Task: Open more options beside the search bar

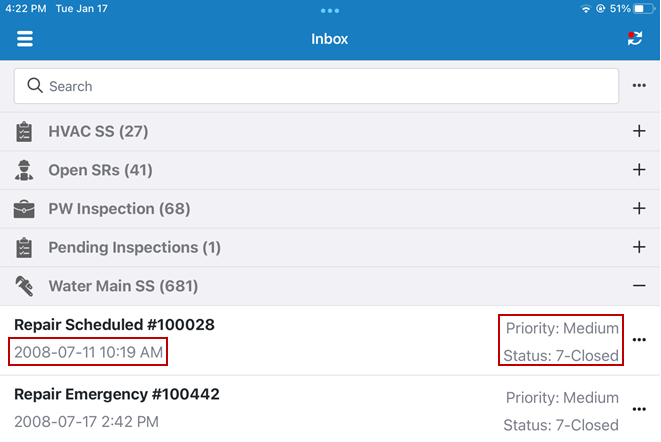Action: point(639,86)
